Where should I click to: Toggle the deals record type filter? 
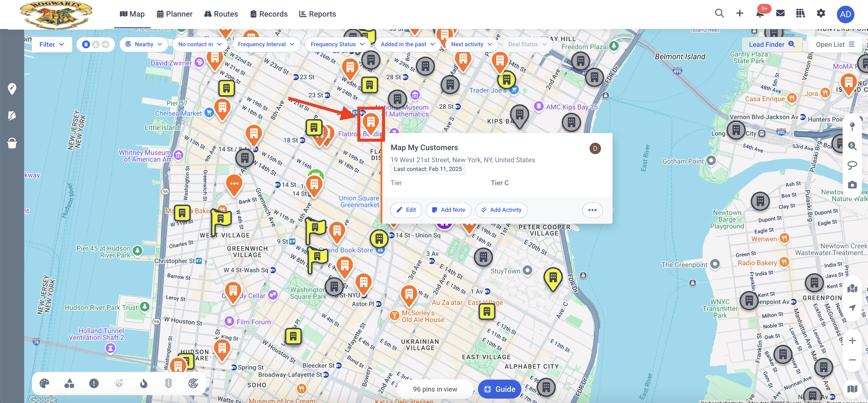(x=105, y=44)
